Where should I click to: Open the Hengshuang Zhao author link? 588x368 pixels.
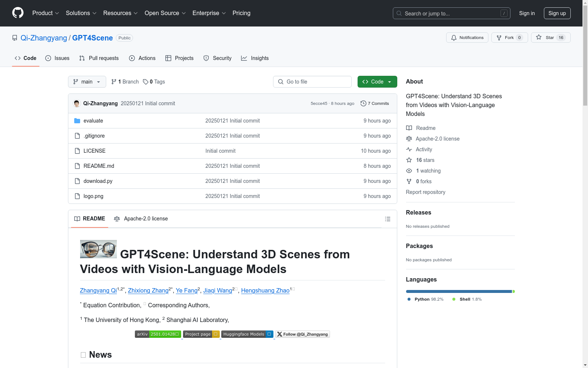[265, 290]
